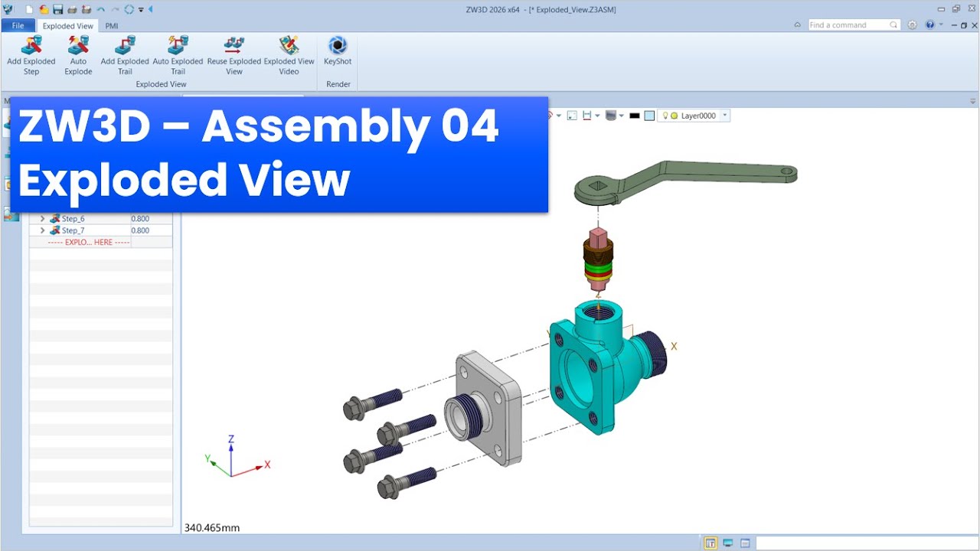Switch to the Exploded View tab

67,25
